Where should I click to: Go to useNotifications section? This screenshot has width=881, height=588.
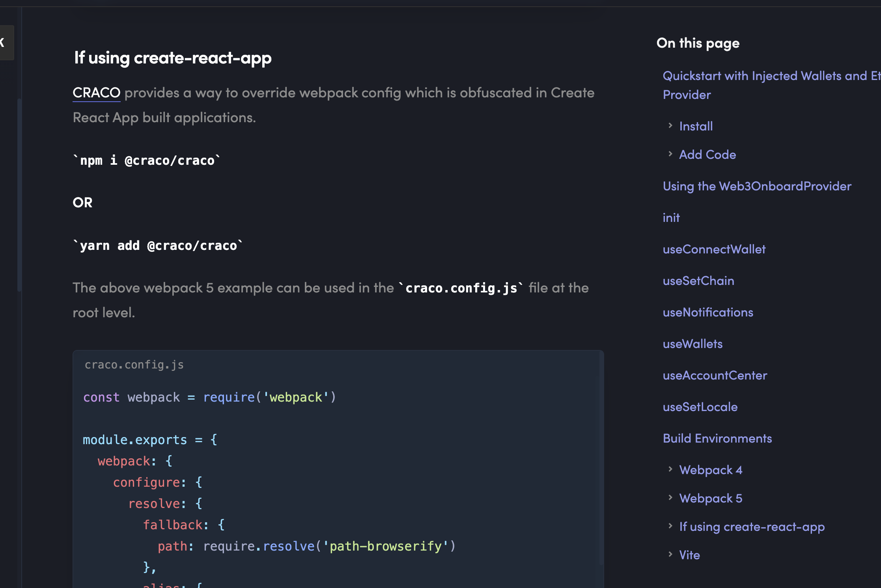[x=708, y=312]
